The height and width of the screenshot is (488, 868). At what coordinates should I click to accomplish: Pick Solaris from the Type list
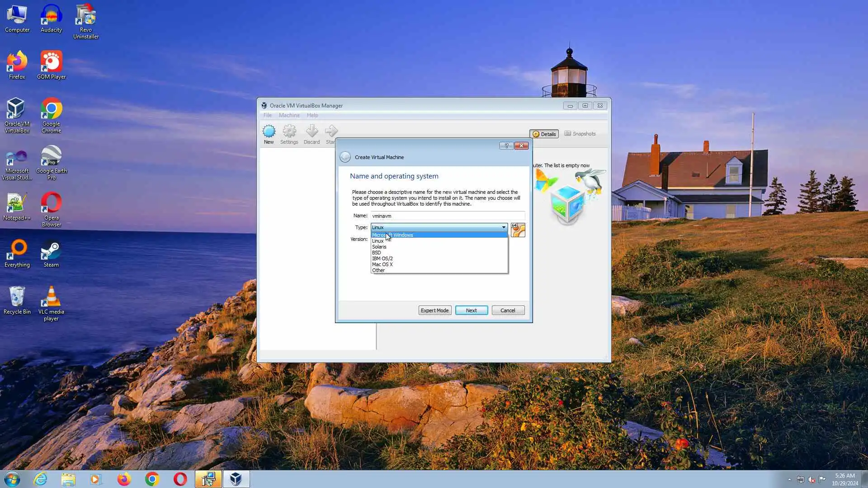click(379, 247)
